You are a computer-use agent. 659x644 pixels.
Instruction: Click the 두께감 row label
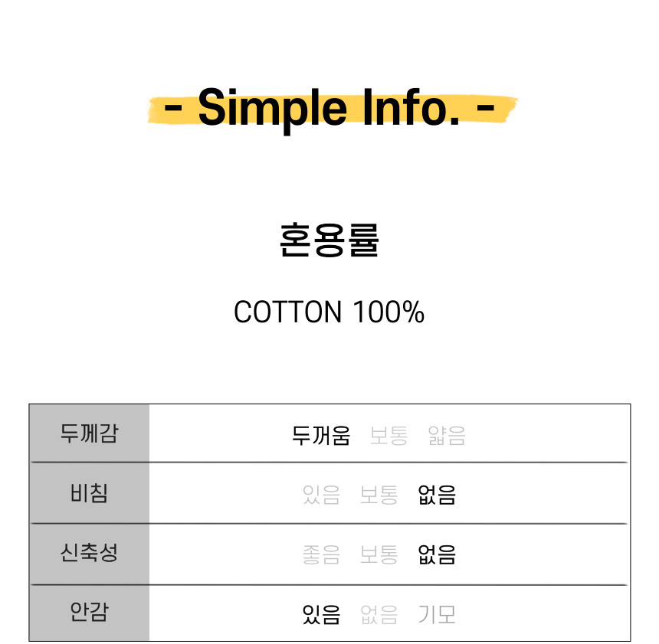[89, 433]
